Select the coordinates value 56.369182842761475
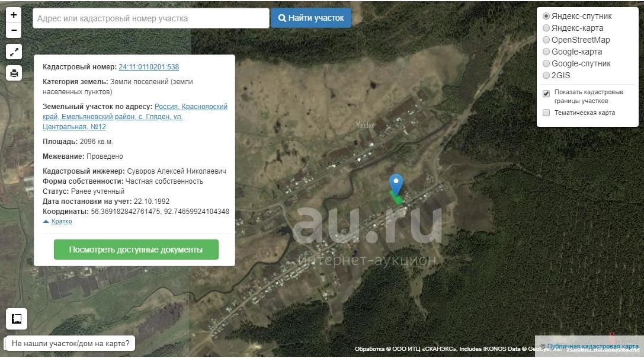 click(x=125, y=212)
